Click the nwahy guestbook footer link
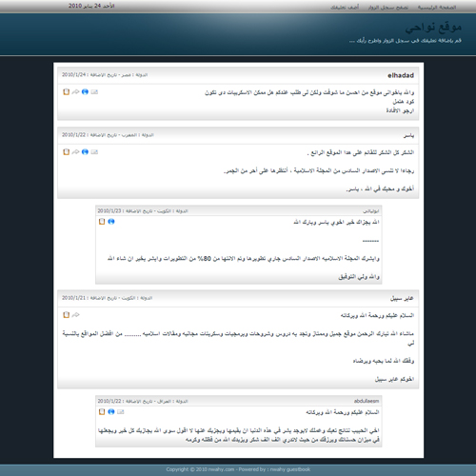This screenshot has height=476, width=476. (290, 469)
